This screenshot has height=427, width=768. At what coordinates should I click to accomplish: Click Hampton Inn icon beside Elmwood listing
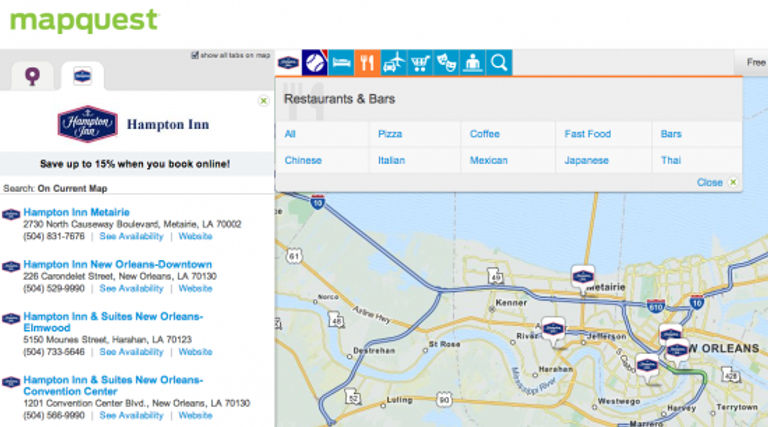[11, 318]
